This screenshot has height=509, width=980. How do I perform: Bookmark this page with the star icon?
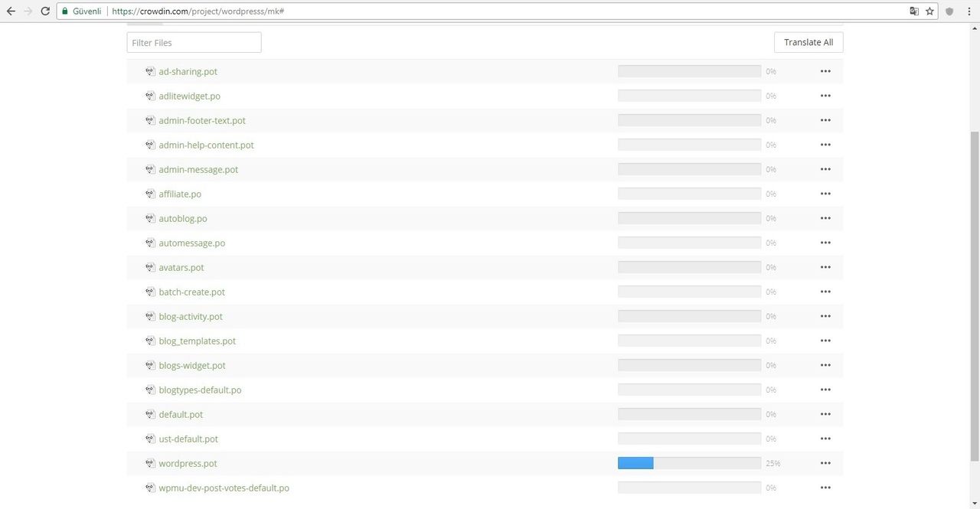[929, 11]
